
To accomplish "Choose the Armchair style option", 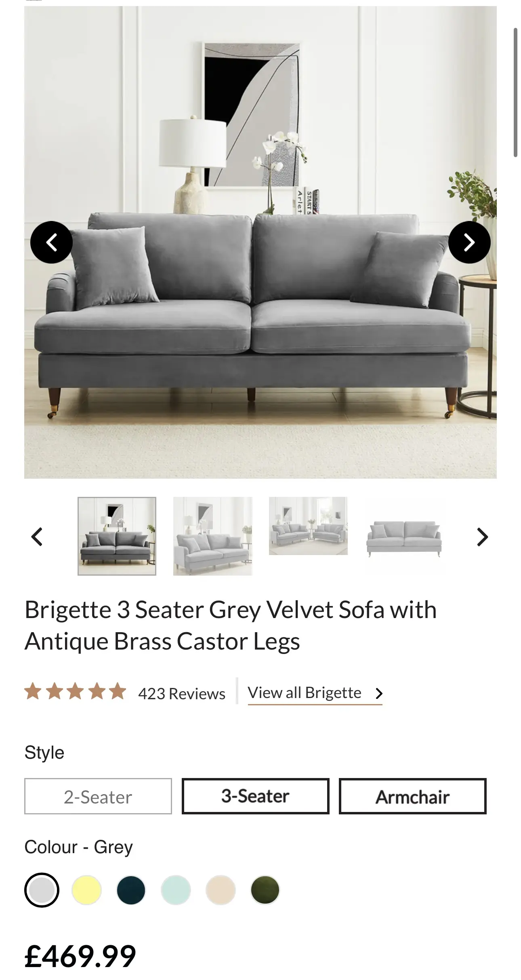I will click(412, 796).
